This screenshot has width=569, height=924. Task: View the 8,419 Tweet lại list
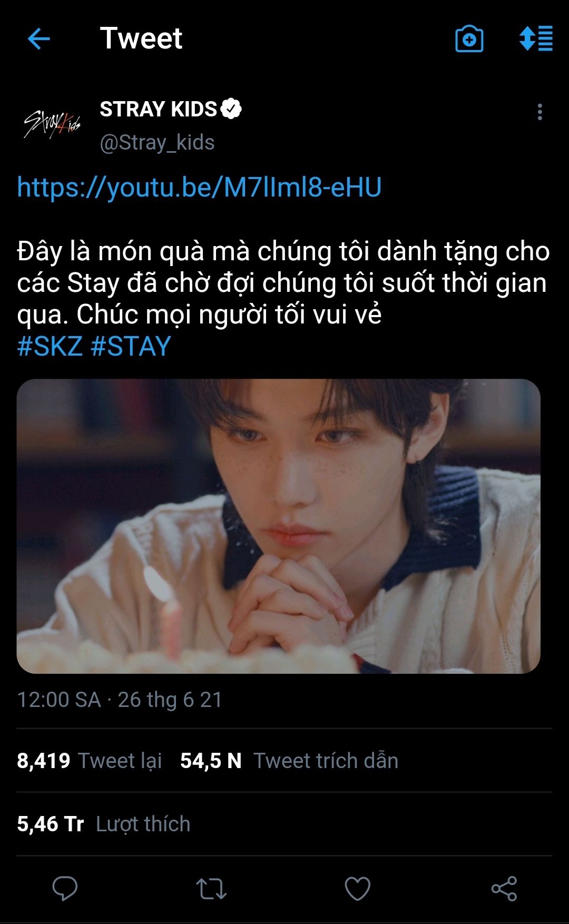(89, 761)
